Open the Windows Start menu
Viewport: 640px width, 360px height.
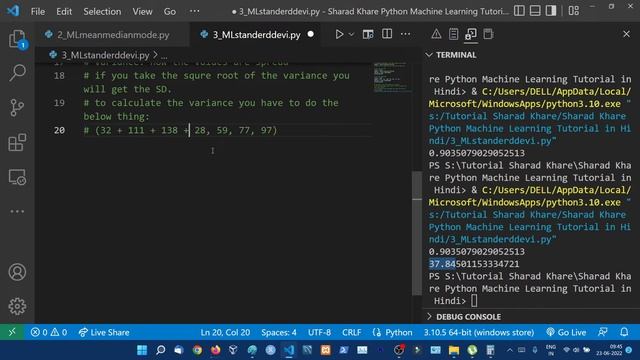pyautogui.click(x=142, y=350)
